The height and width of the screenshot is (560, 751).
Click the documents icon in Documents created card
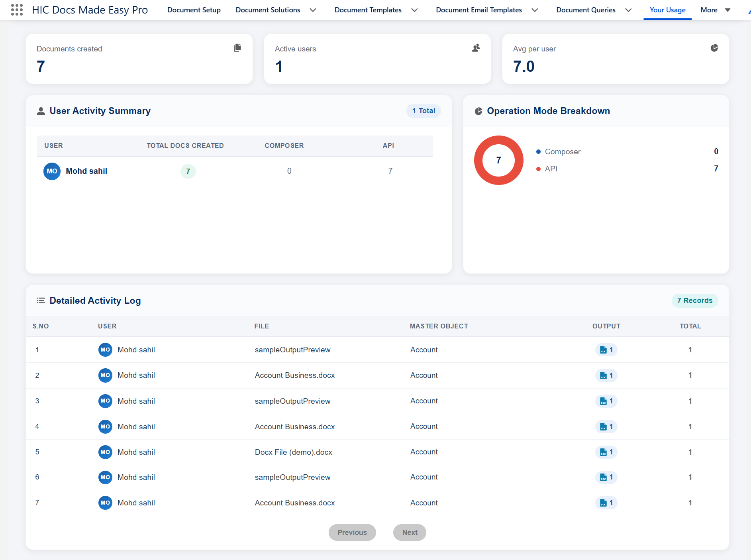click(x=237, y=48)
